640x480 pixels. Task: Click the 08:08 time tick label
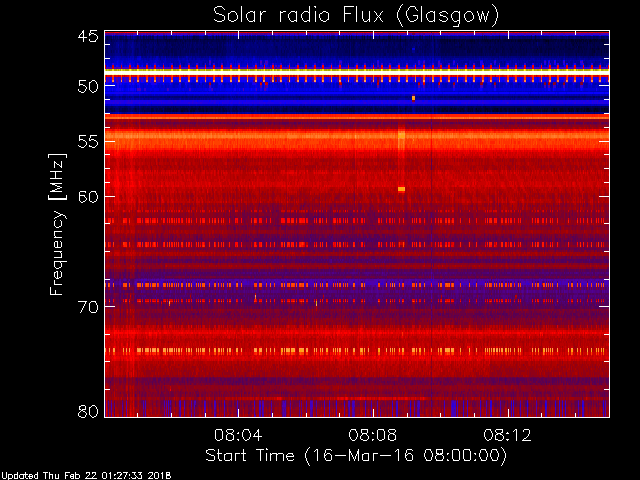(373, 435)
